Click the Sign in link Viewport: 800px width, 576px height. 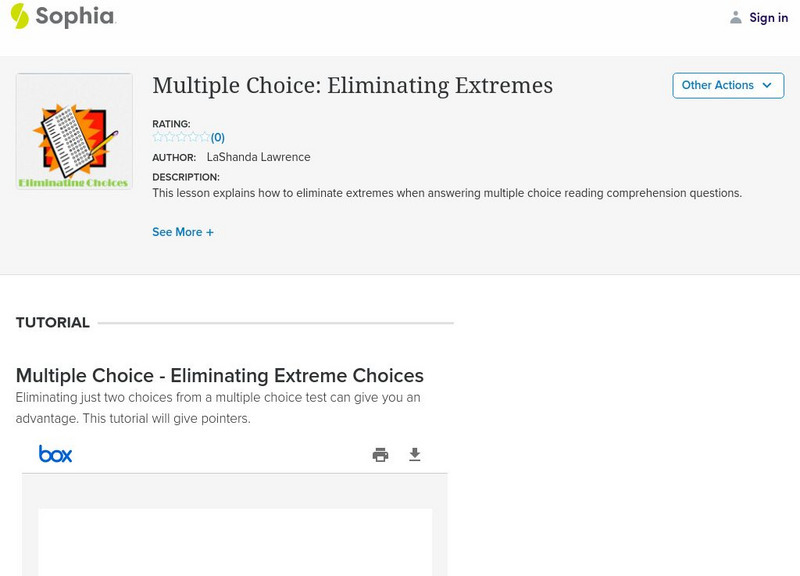(x=768, y=17)
